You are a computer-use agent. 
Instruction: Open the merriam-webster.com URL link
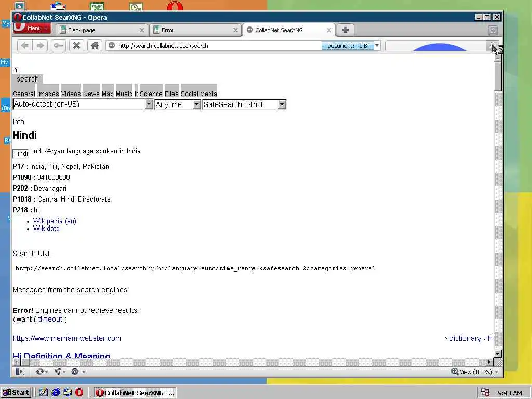tap(66, 338)
